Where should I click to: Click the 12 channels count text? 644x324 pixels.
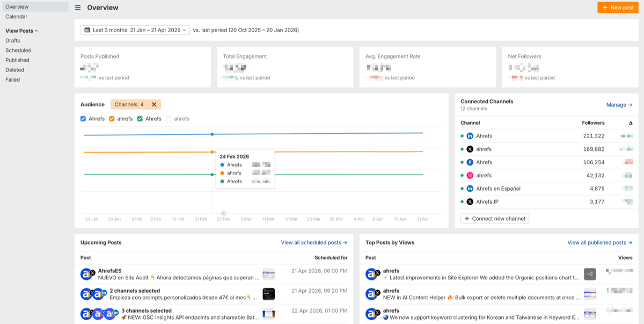pos(474,109)
